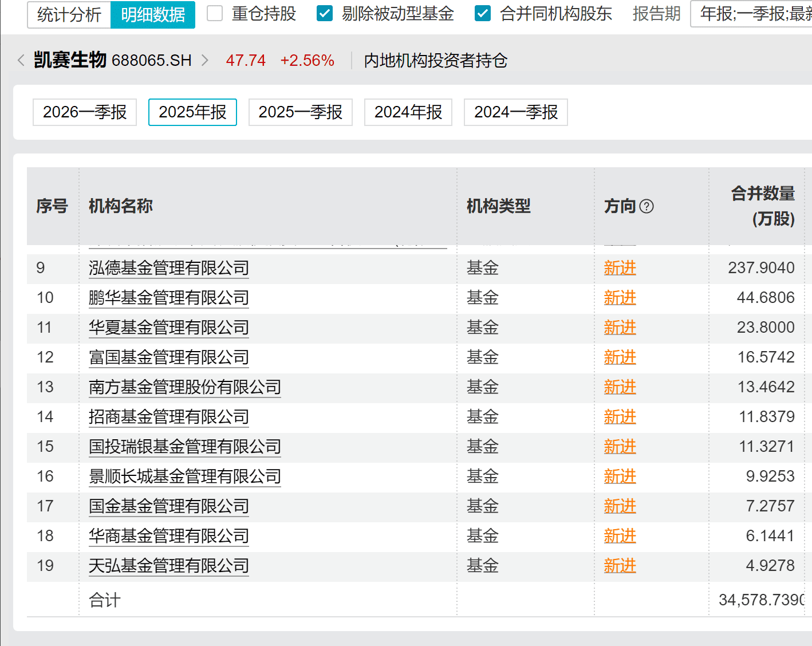812x646 pixels.
Task: Uncheck 合并同机构股东 checkbox
Action: coord(483,13)
